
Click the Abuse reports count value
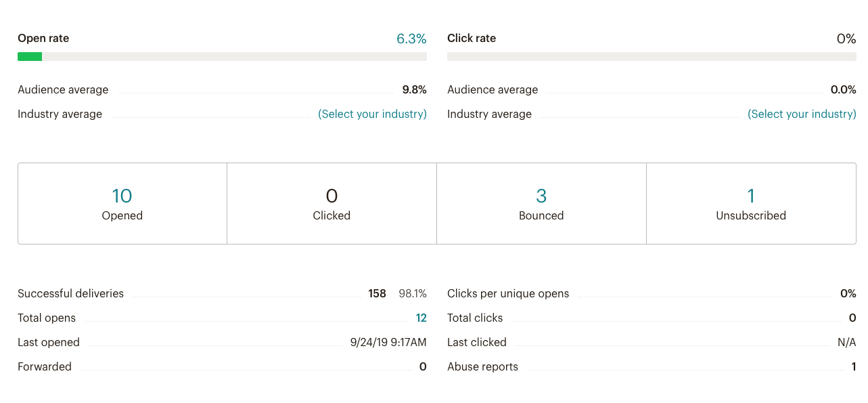[854, 367]
